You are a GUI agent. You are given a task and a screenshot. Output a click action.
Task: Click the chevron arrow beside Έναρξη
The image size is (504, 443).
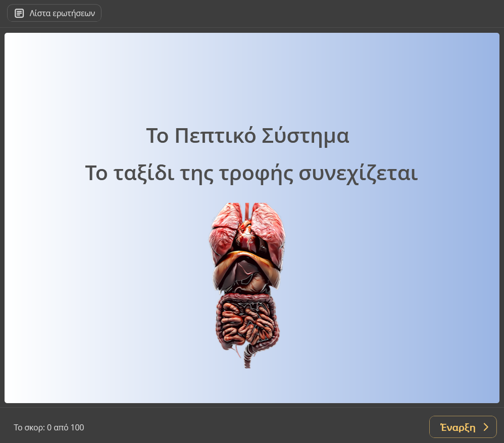coord(486,427)
